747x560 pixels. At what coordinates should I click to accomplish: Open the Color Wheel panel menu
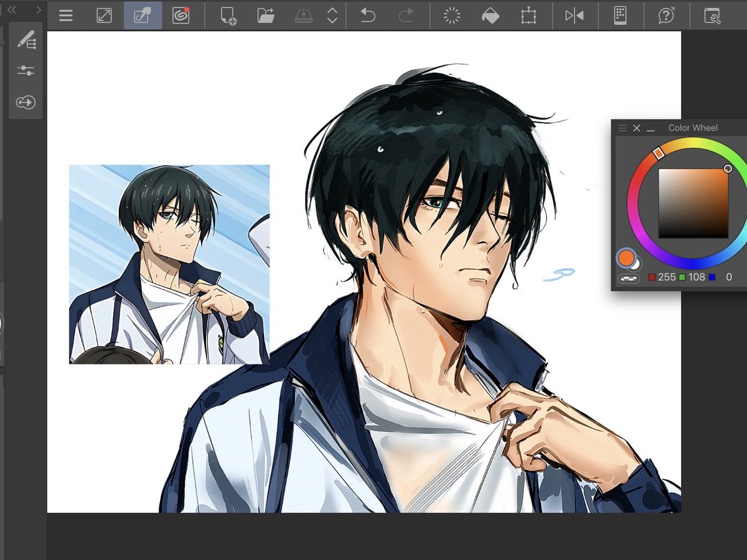click(622, 128)
